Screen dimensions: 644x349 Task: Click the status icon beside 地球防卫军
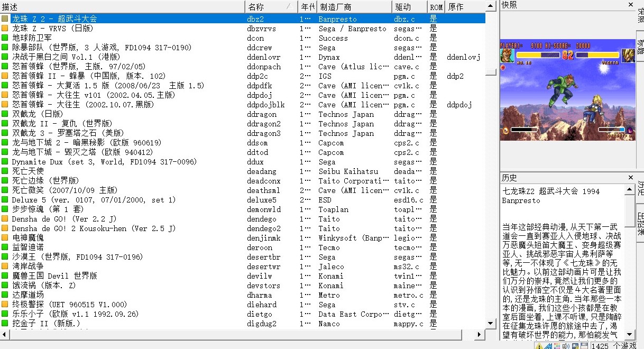5,38
